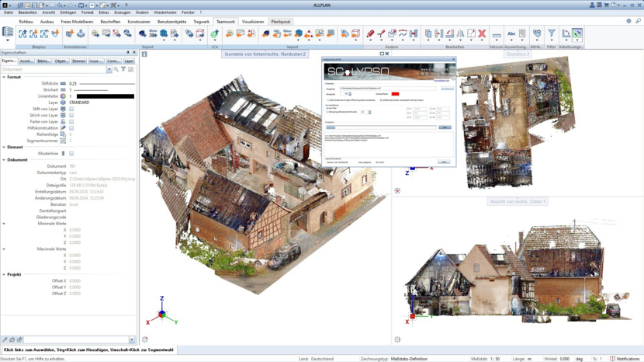644x362 pixels.
Task: Click the LCA icon in ribbon
Action: point(215,34)
